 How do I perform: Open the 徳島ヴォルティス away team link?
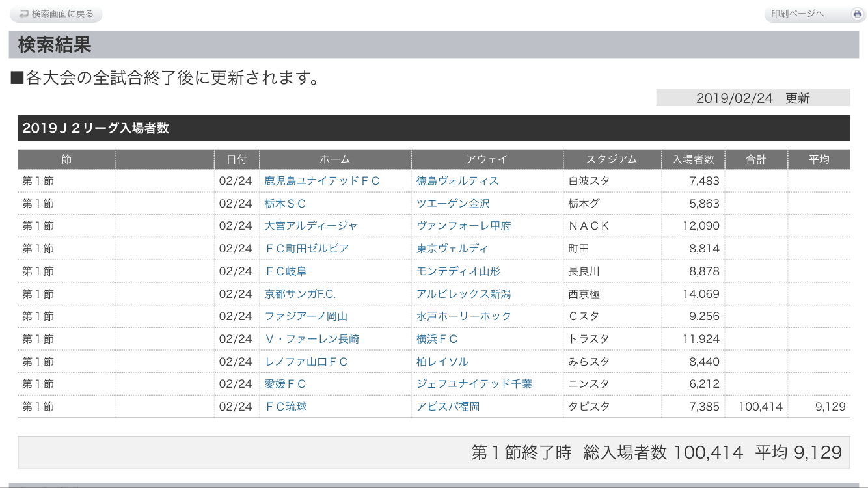tap(457, 181)
